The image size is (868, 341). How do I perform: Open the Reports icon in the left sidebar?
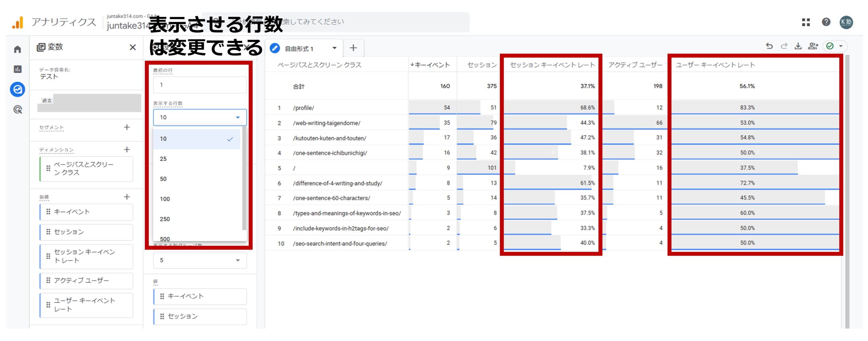coord(17,69)
